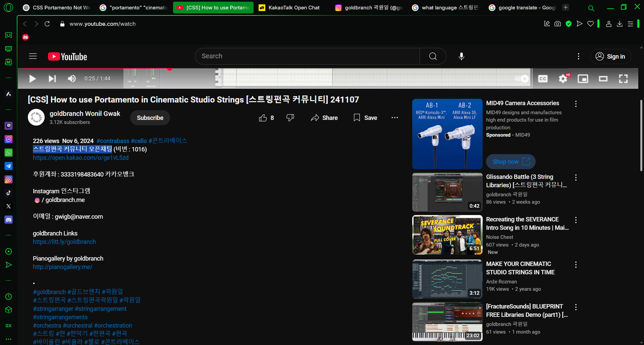
Task: Visit the pianogallery.me link
Action: coord(62,267)
